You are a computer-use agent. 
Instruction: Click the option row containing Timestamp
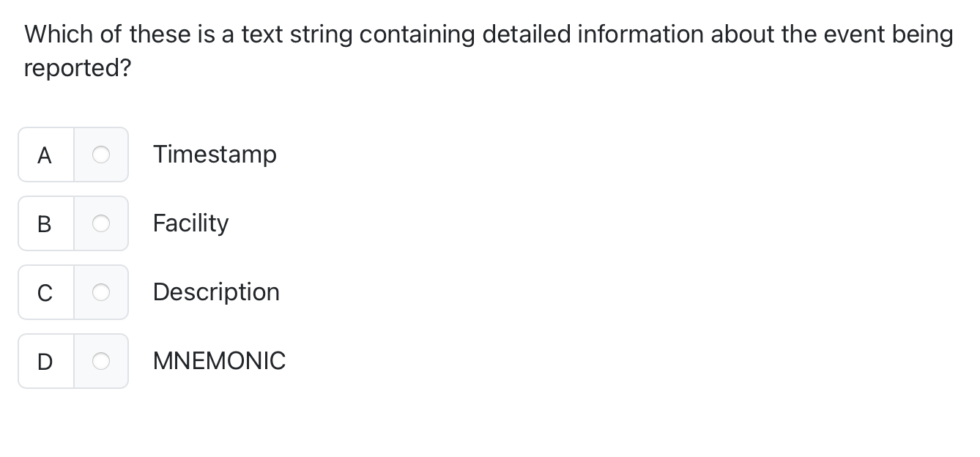(117, 155)
